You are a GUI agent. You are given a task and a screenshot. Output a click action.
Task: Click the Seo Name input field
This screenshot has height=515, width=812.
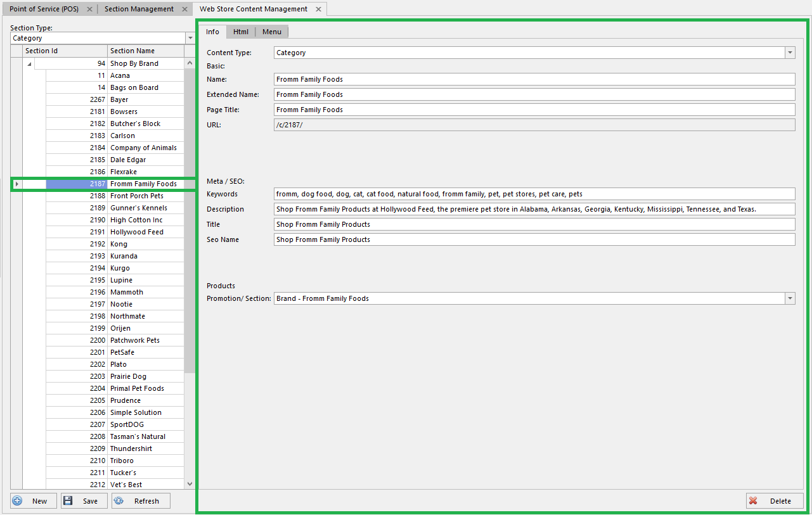[534, 239]
